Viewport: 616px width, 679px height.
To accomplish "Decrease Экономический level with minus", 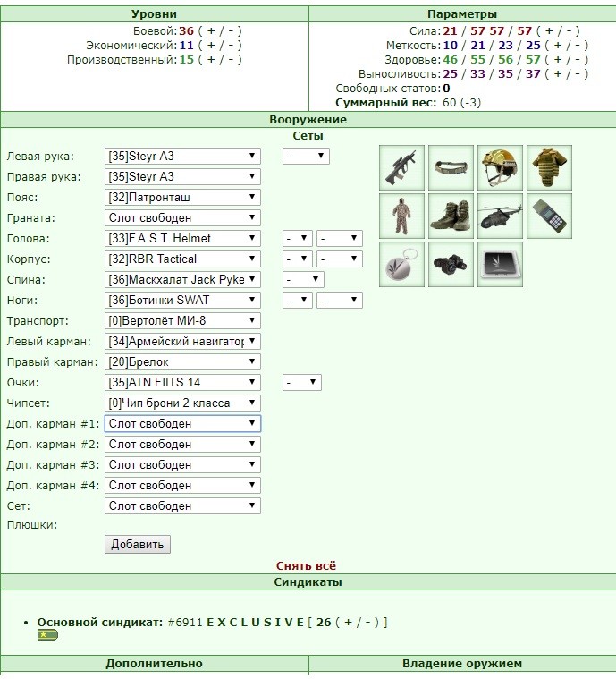I will (231, 46).
